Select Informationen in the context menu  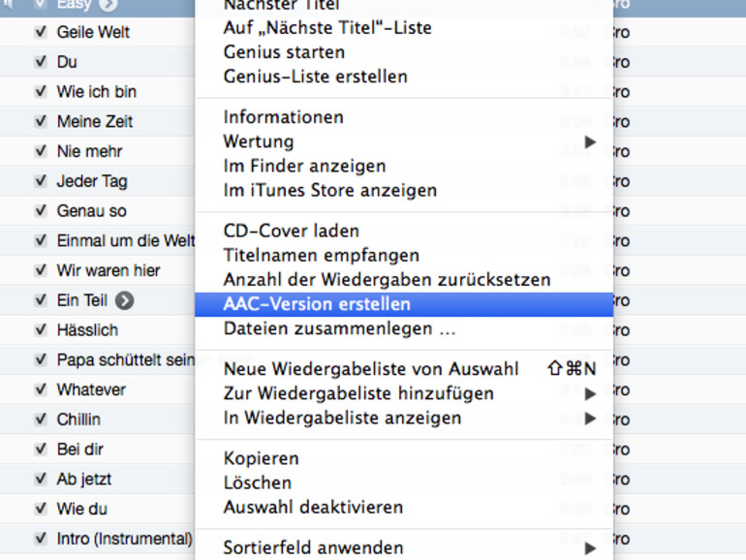point(283,117)
